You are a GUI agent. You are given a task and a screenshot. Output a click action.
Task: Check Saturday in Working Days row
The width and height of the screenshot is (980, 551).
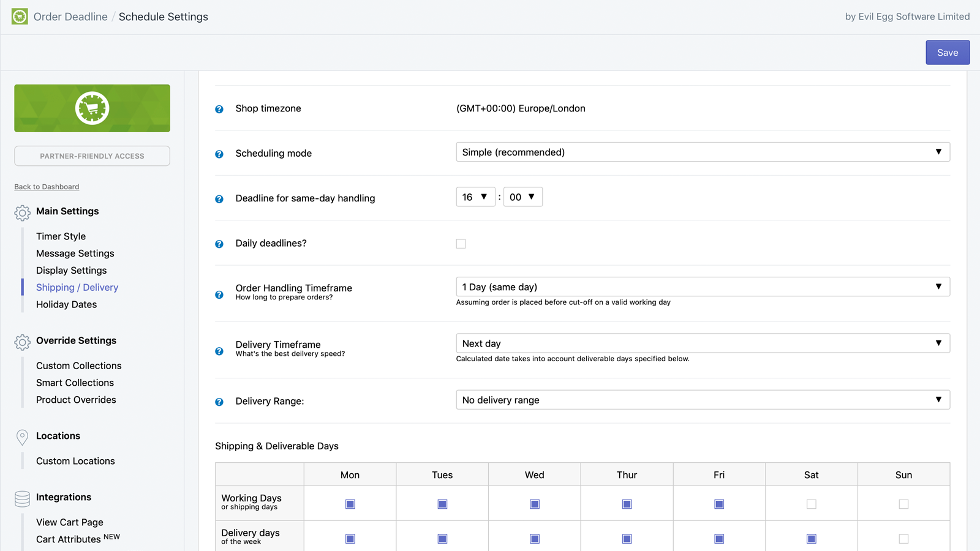click(x=811, y=504)
